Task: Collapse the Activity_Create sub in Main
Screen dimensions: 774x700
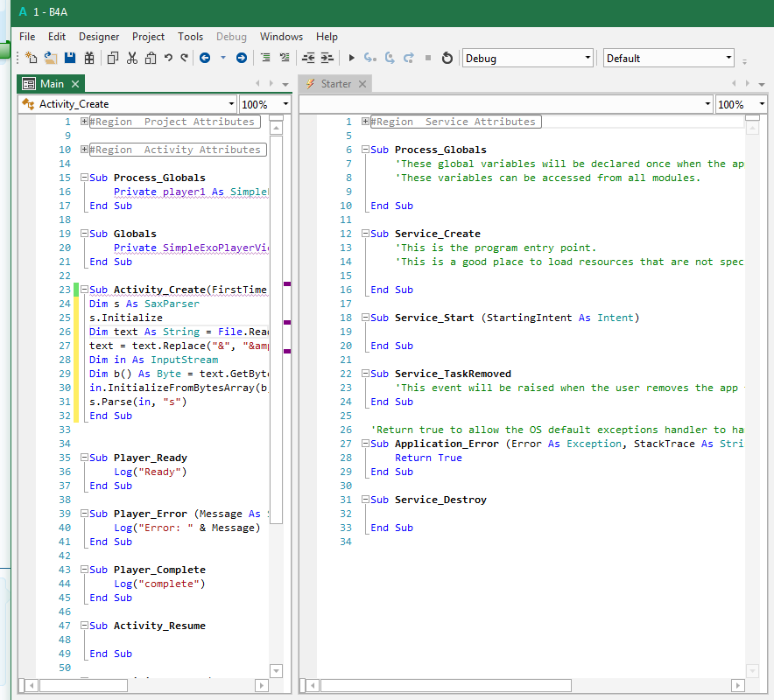Action: [83, 290]
